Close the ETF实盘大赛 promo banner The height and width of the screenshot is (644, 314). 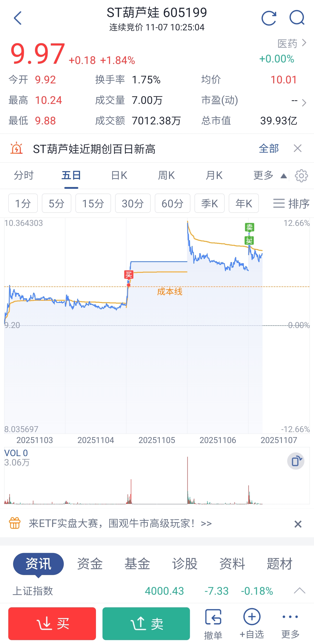tap(298, 524)
